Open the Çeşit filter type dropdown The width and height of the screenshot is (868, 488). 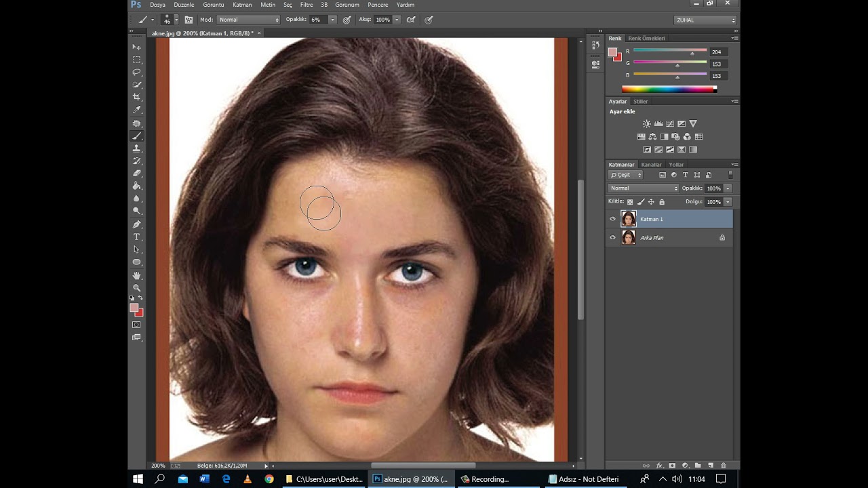click(625, 175)
